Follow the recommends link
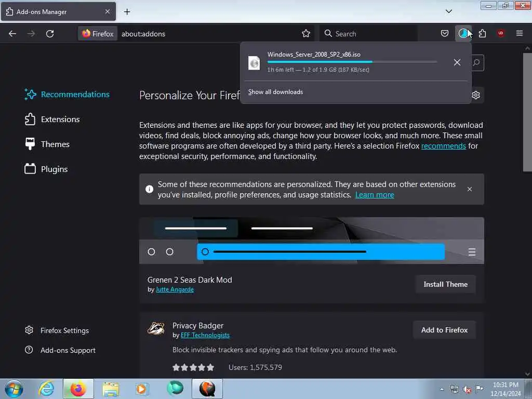This screenshot has height=399, width=532. (x=444, y=146)
